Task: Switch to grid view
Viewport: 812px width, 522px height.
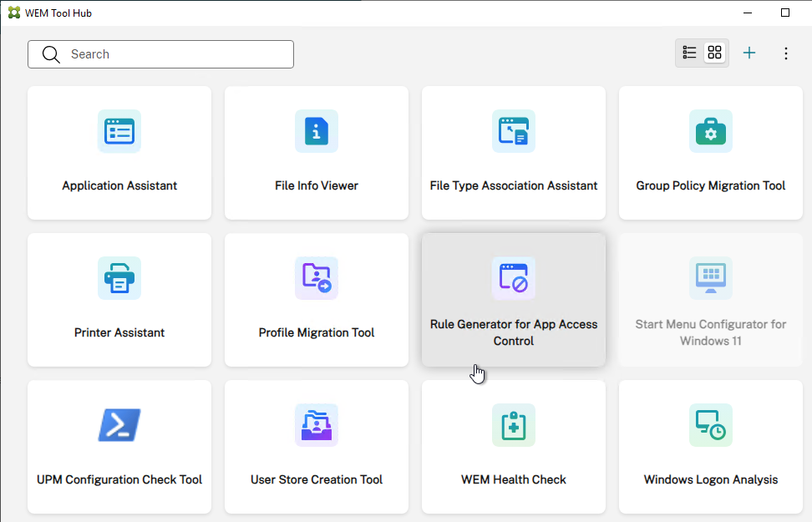Action: click(x=714, y=53)
